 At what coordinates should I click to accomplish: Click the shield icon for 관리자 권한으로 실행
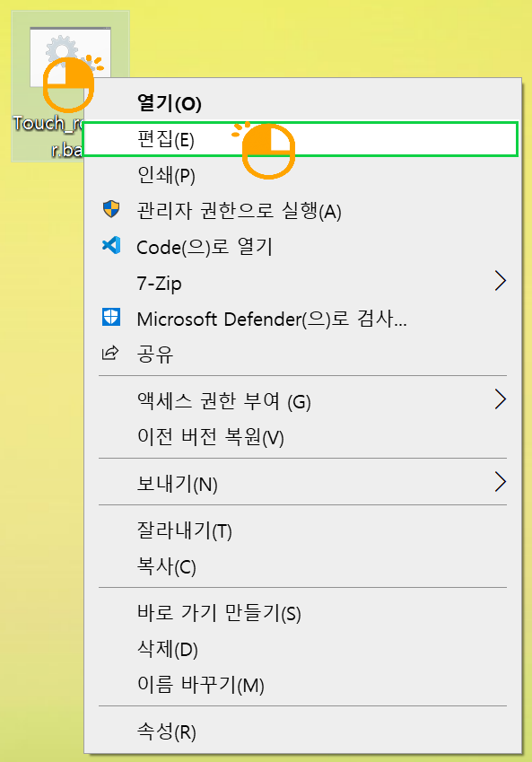(111, 209)
